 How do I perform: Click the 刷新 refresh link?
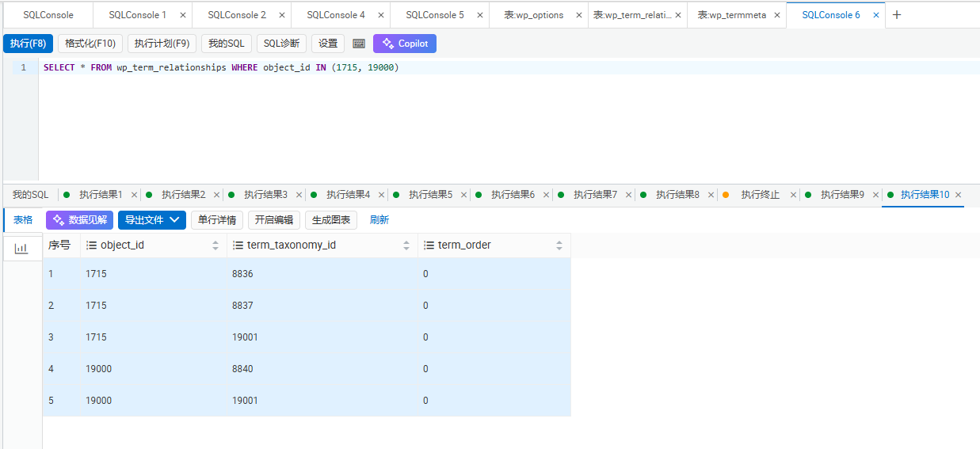pyautogui.click(x=379, y=220)
